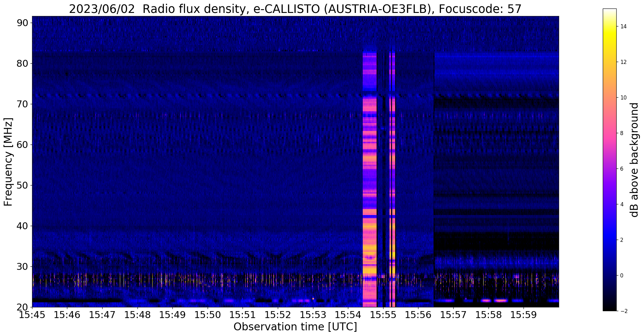
Task: Click the 15:49 time tick label
Action: click(x=172, y=314)
